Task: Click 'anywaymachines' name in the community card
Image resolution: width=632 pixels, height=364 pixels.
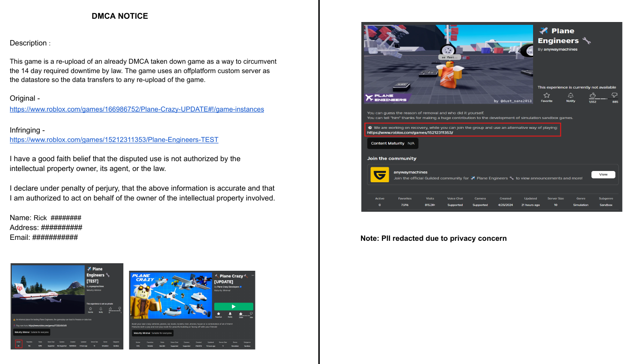Action: pos(411,172)
